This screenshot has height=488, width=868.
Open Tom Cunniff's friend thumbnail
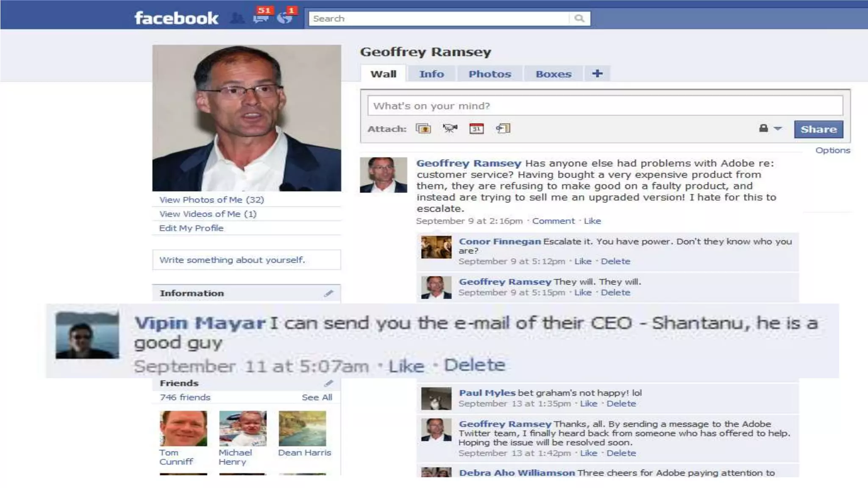point(184,428)
